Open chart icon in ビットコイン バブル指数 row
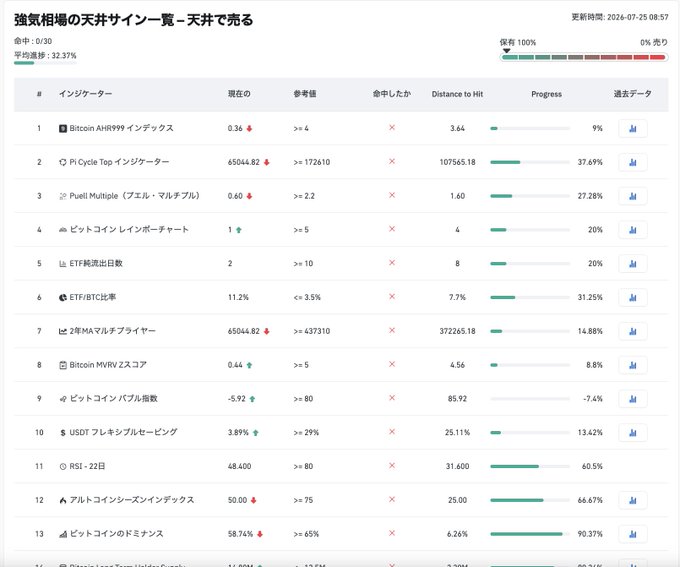 tap(633, 399)
